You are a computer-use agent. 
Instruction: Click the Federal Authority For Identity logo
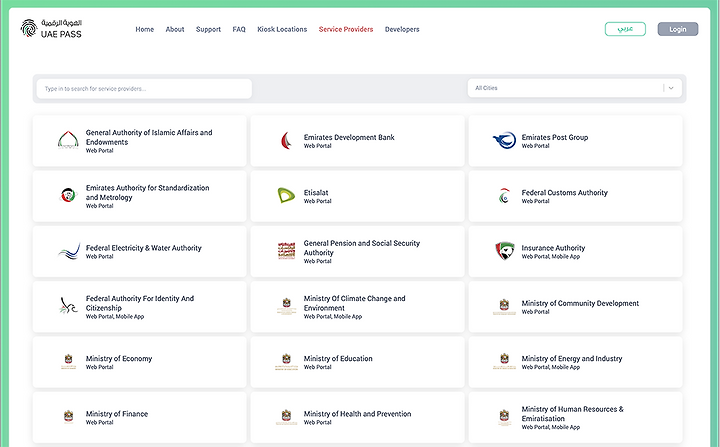click(x=68, y=306)
